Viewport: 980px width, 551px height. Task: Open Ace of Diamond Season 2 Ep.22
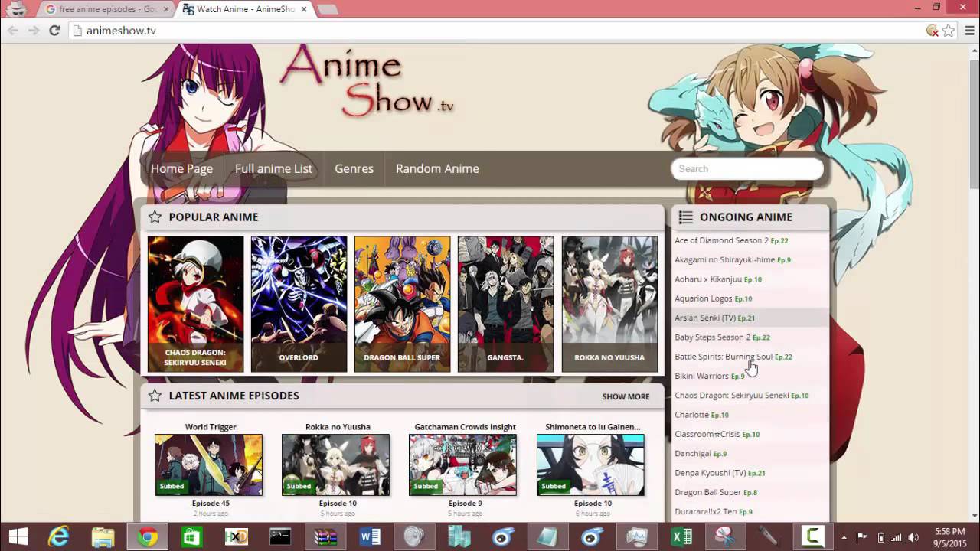click(750, 240)
